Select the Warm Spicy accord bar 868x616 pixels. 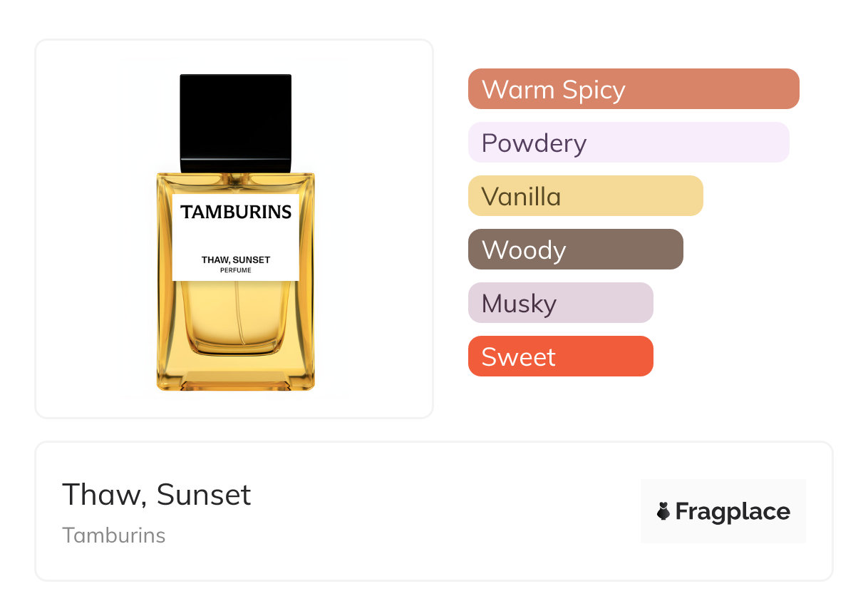point(633,89)
